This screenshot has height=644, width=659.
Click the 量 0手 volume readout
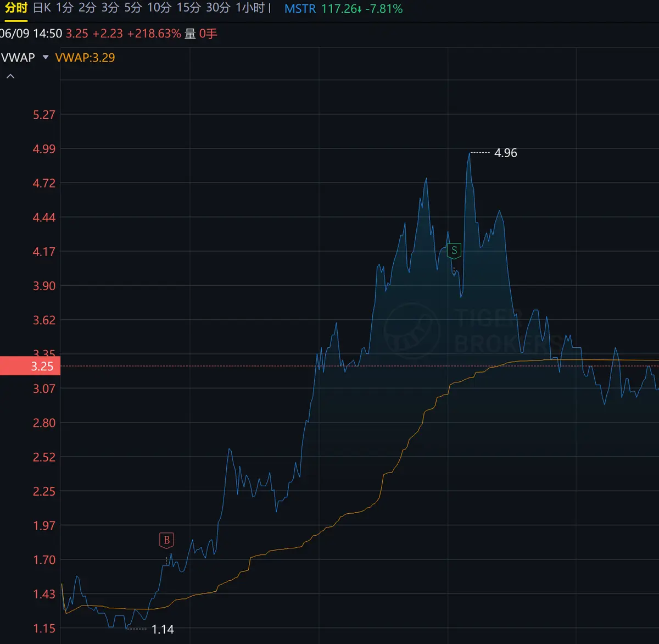(x=201, y=34)
